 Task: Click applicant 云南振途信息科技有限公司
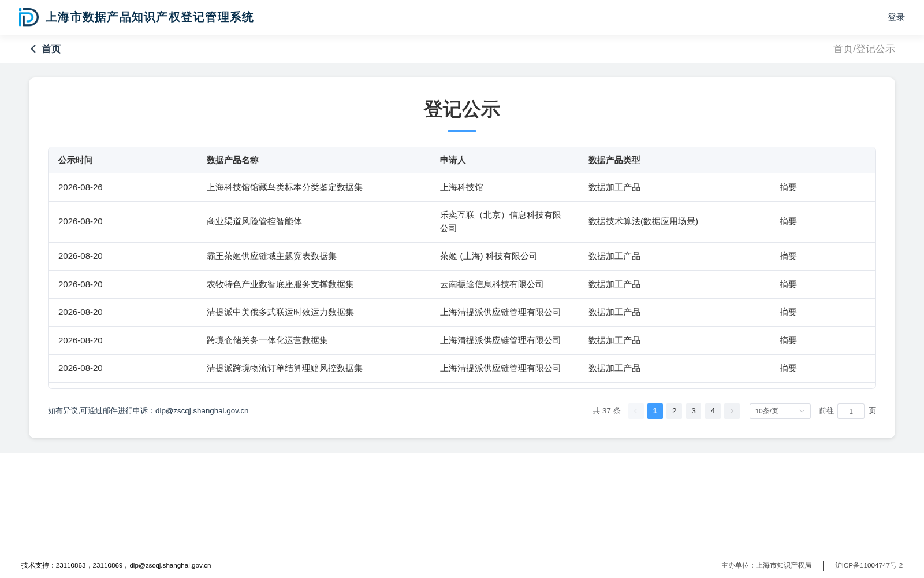coord(491,284)
